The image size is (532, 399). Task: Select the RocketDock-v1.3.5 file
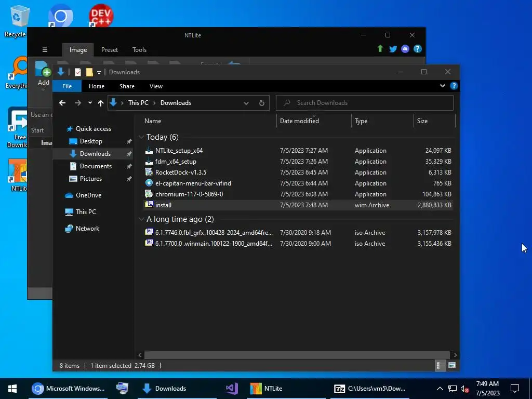pyautogui.click(x=298, y=172)
